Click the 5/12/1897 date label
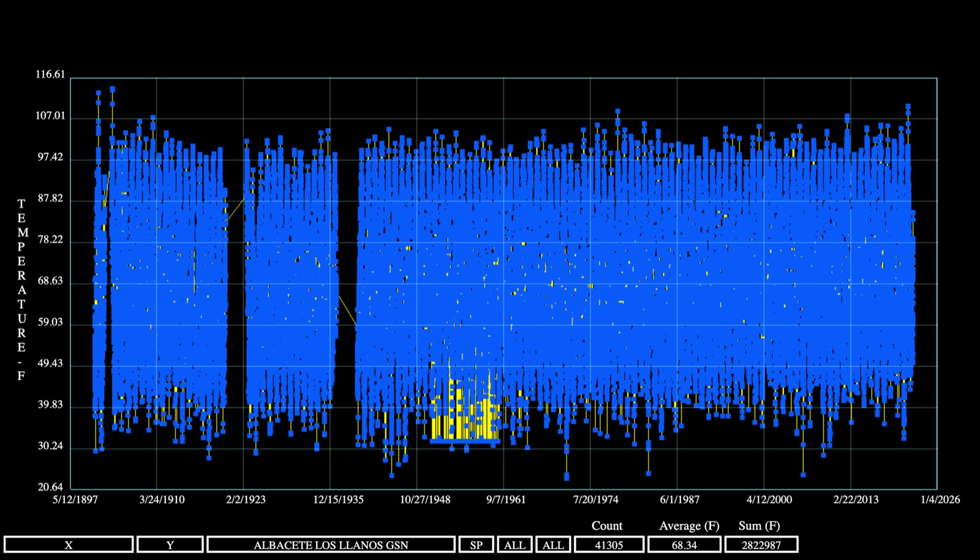Image resolution: width=980 pixels, height=560 pixels. click(75, 499)
